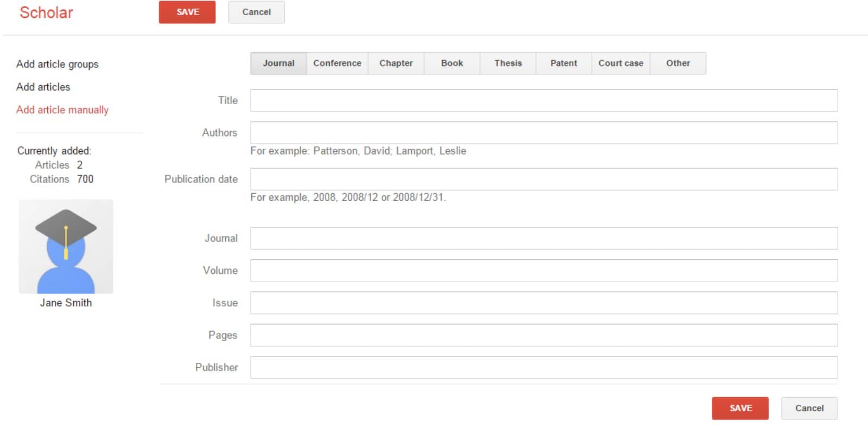Viewport: 868px width, 434px height.
Task: Select the Patent tab
Action: tap(564, 63)
